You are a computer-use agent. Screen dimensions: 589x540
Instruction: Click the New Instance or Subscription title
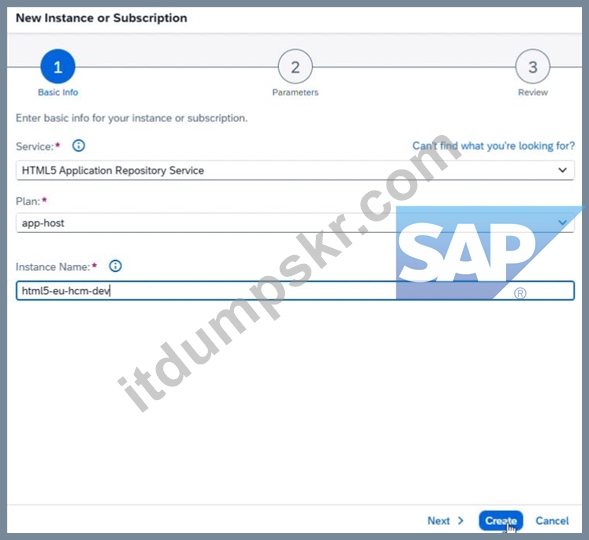pos(101,18)
